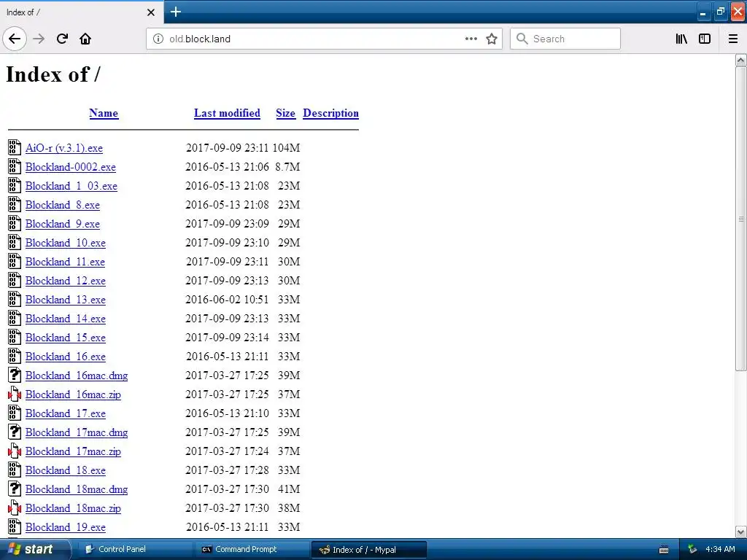747x560 pixels.
Task: Click the zip archive icon beside Blockland_16mac.zip
Action: [x=15, y=394]
